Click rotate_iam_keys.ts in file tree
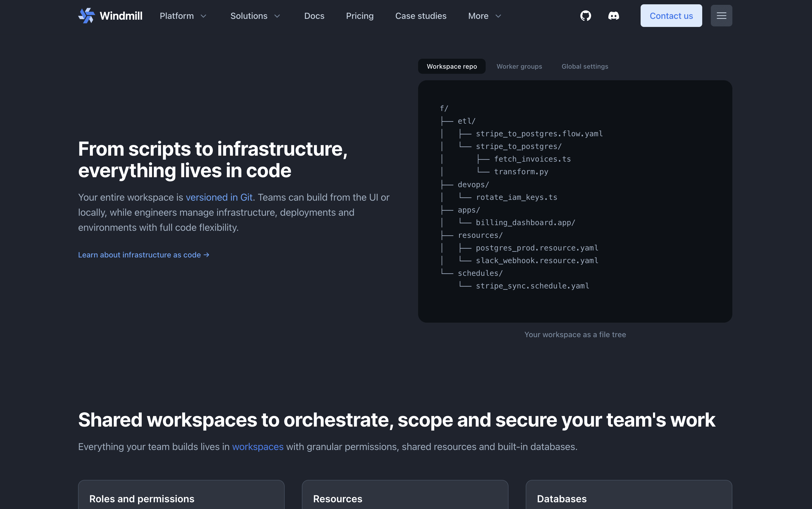 click(517, 197)
